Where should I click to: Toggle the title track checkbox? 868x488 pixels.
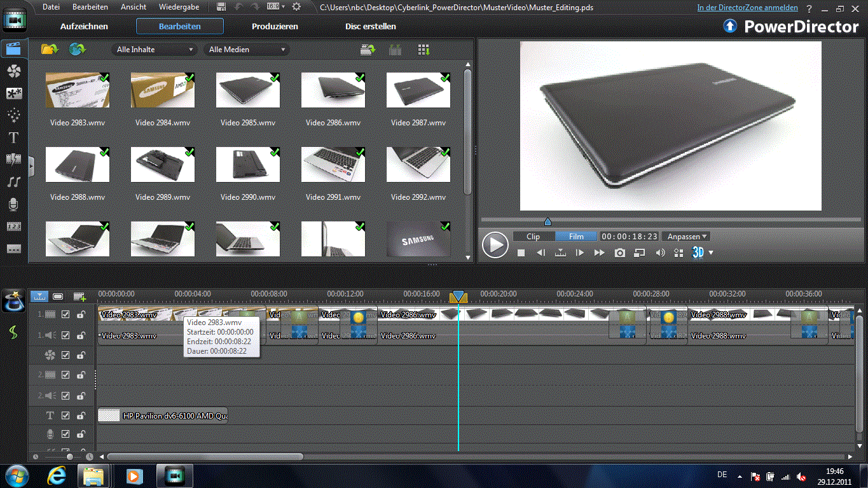(x=65, y=415)
